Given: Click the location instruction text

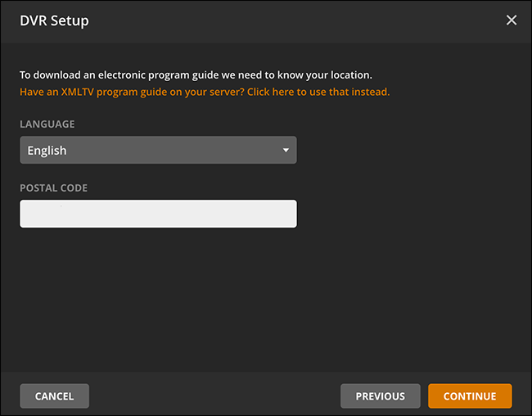Looking at the screenshot, I should [x=196, y=75].
